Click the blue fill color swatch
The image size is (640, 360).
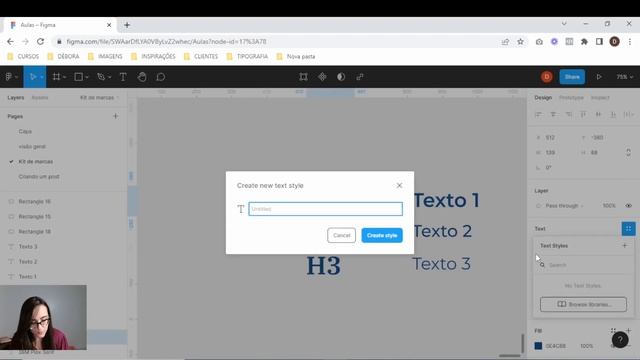[x=538, y=346]
